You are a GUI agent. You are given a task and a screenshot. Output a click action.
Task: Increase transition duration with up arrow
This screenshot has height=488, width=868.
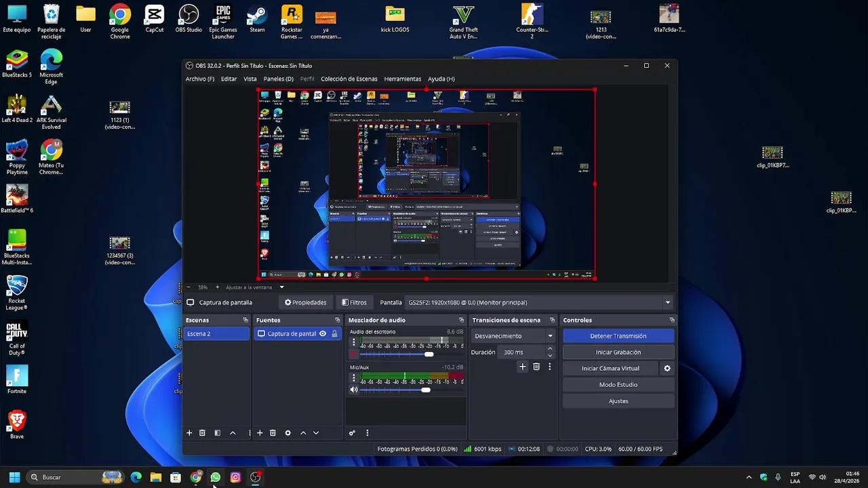click(549, 349)
